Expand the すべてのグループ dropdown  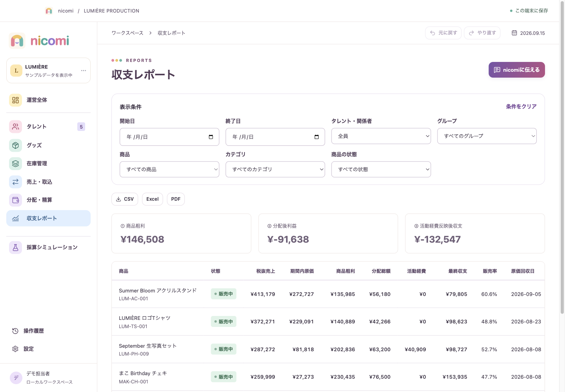pyautogui.click(x=487, y=136)
